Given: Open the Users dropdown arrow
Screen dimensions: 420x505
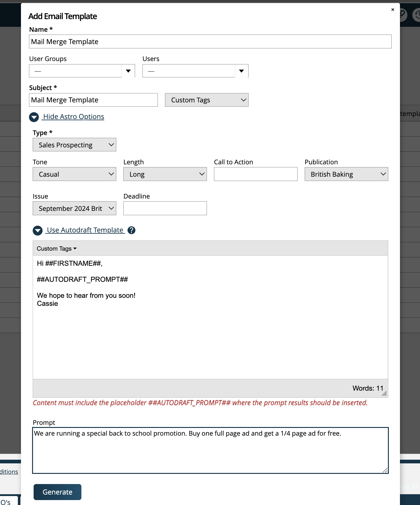Looking at the screenshot, I should point(242,71).
